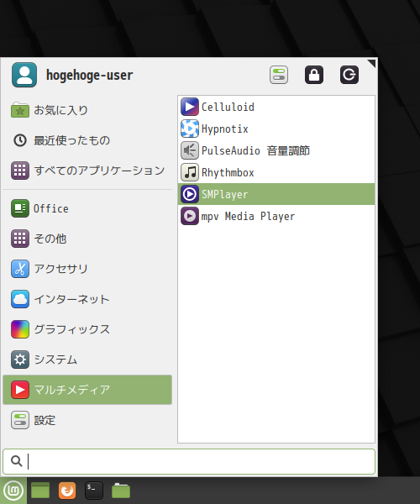Click the red play マルチメディア icon

coord(20,390)
